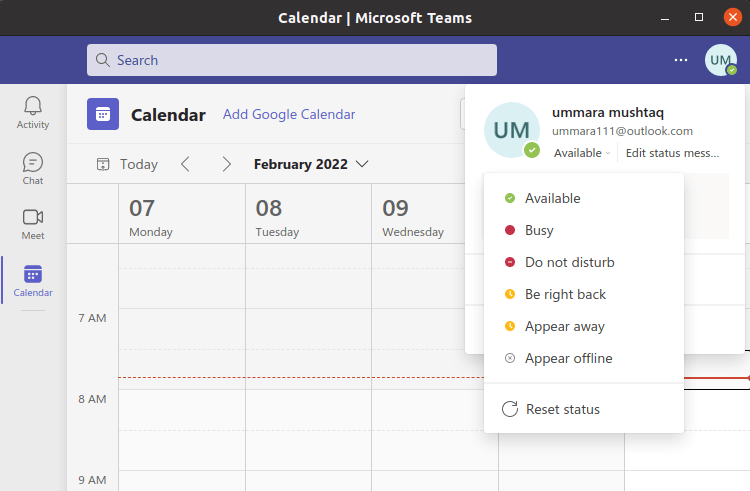Click the search magnifier icon
This screenshot has width=750, height=491.
click(x=102, y=60)
